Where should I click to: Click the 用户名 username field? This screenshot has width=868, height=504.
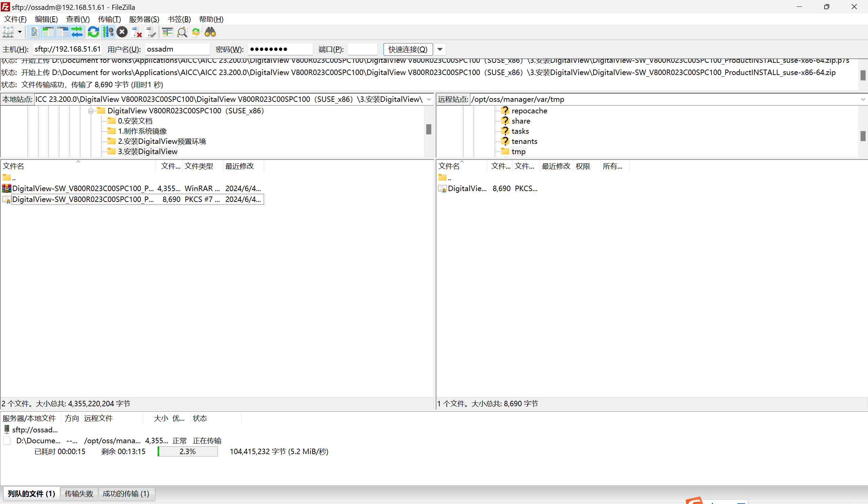click(x=177, y=49)
